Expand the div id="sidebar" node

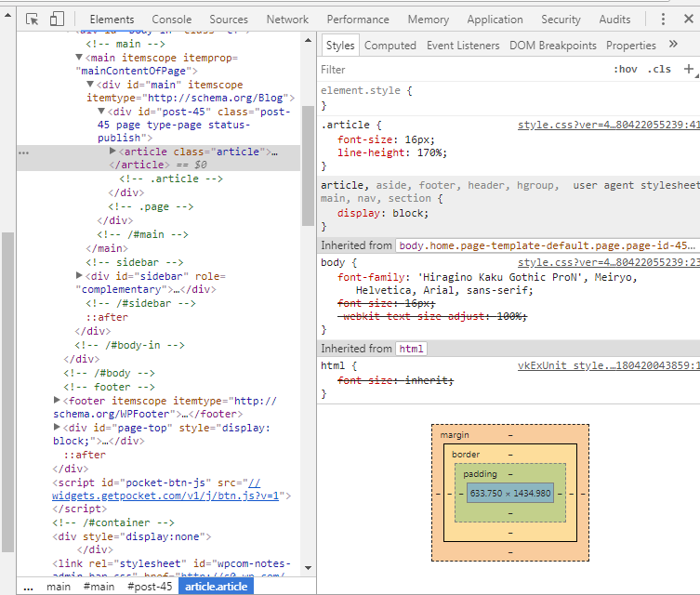point(79,275)
